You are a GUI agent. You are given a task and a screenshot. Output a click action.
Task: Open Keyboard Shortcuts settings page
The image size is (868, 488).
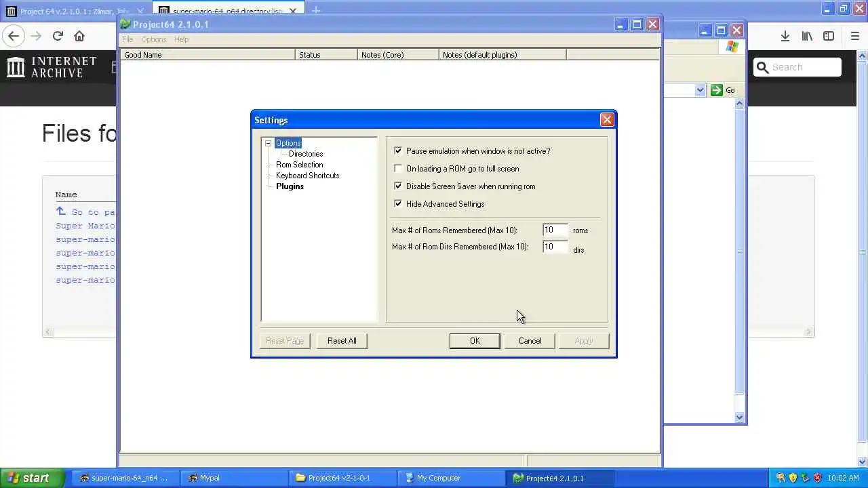tap(307, 176)
